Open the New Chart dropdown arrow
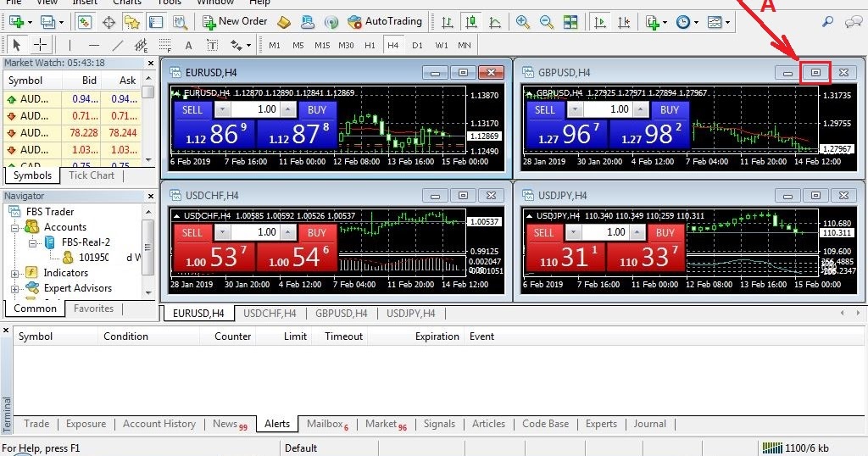 (30, 23)
